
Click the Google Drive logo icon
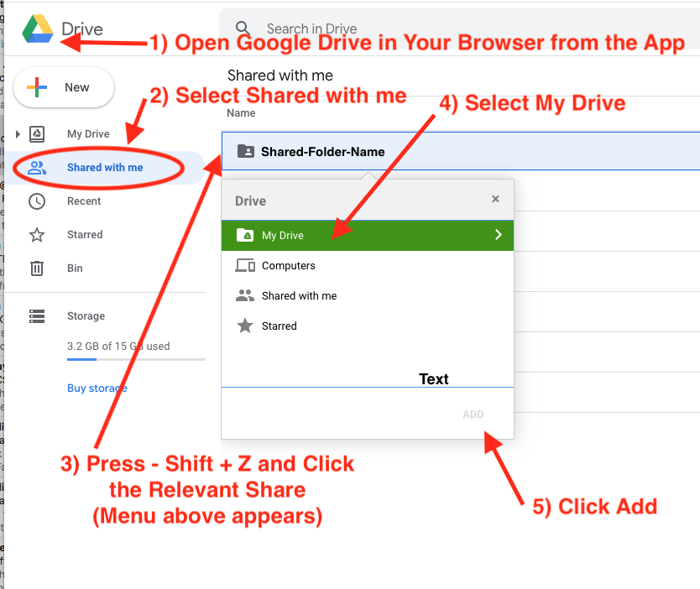[38, 29]
